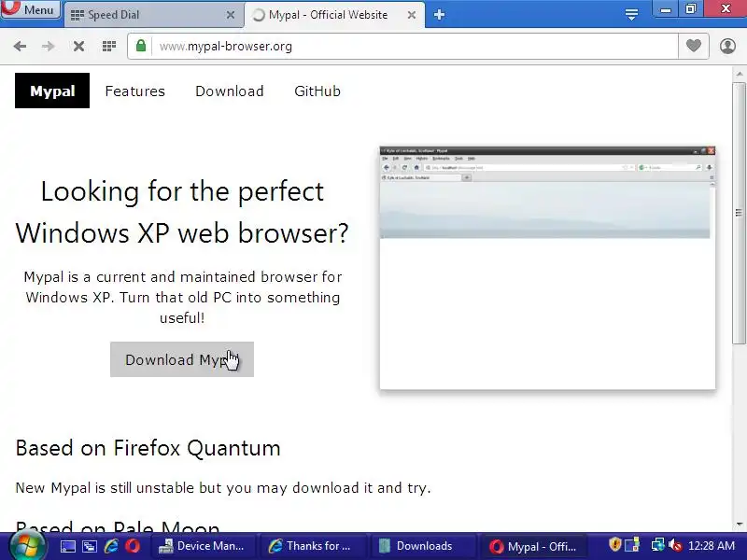Open the Features page link
Screen dimensions: 747x560
coord(134,91)
